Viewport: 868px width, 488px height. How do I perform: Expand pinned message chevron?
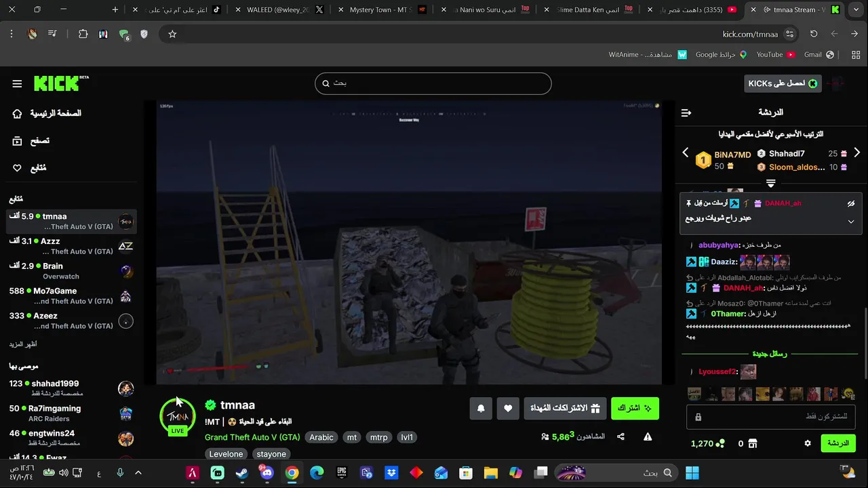pyautogui.click(x=851, y=221)
